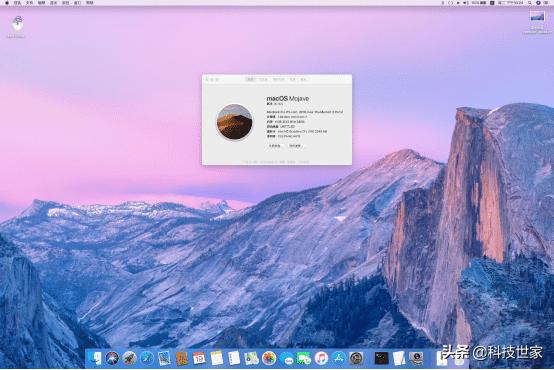Open System Preferences gear in Dock
The height and width of the screenshot is (370, 554).
click(x=356, y=358)
